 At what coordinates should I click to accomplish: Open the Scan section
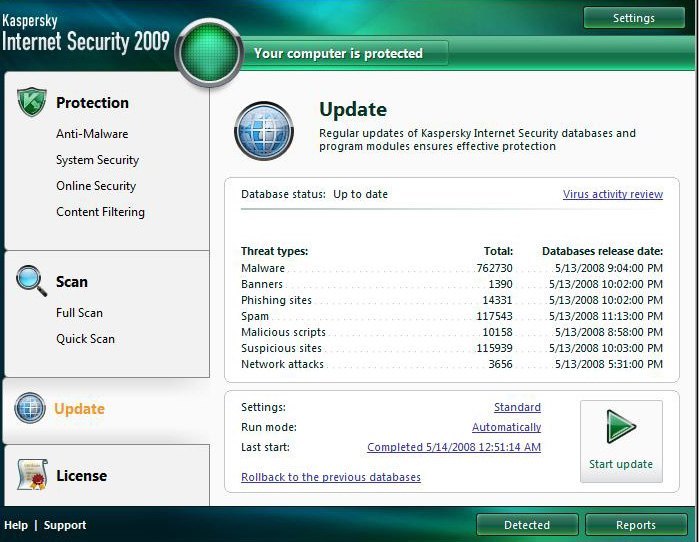click(x=72, y=282)
